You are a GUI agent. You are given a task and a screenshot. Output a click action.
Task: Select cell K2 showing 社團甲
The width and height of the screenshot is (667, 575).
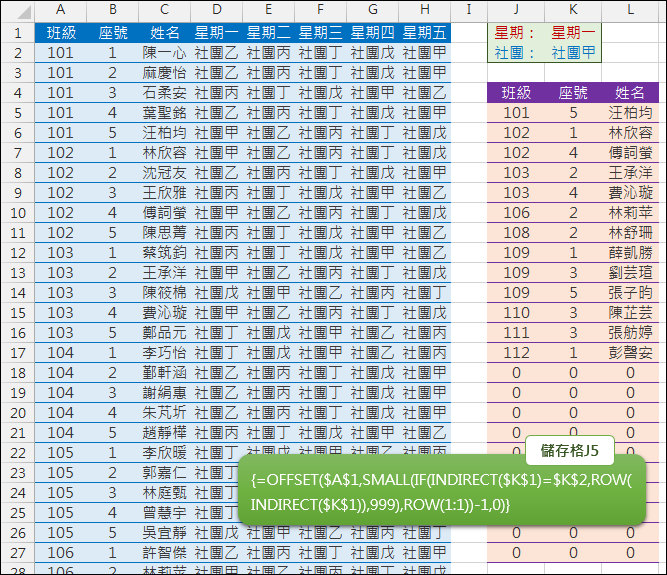point(573,53)
